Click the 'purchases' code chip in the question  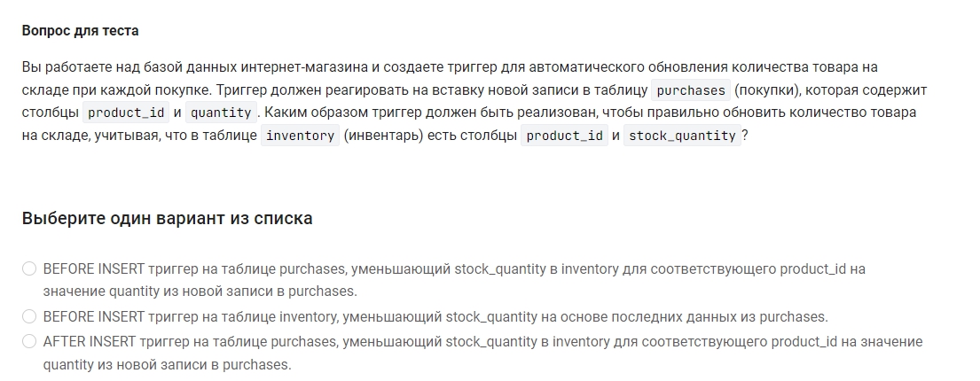691,90
